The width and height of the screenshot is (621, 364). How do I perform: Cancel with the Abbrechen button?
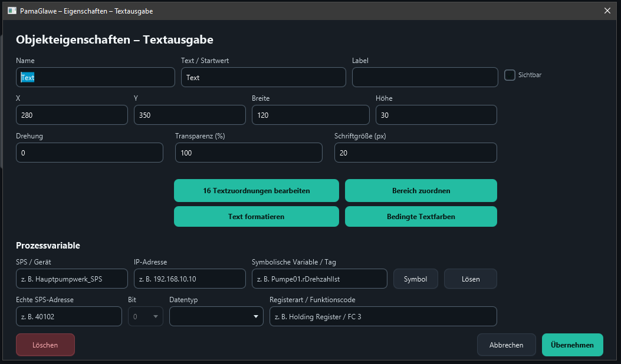point(506,345)
